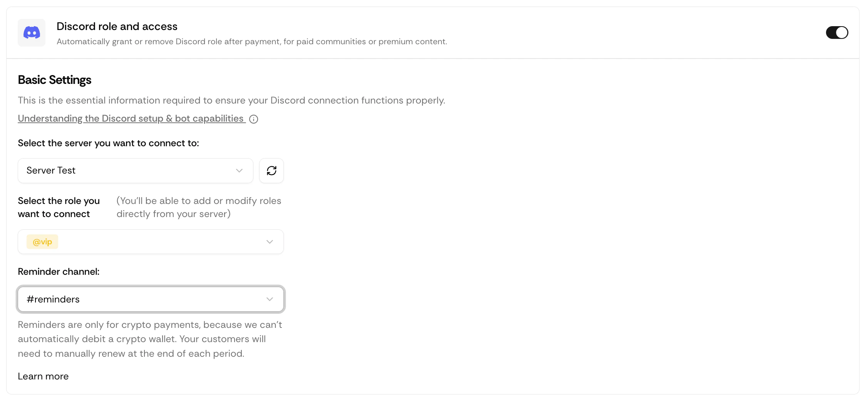Click the chevron on the Server Test dropdown

(x=239, y=170)
